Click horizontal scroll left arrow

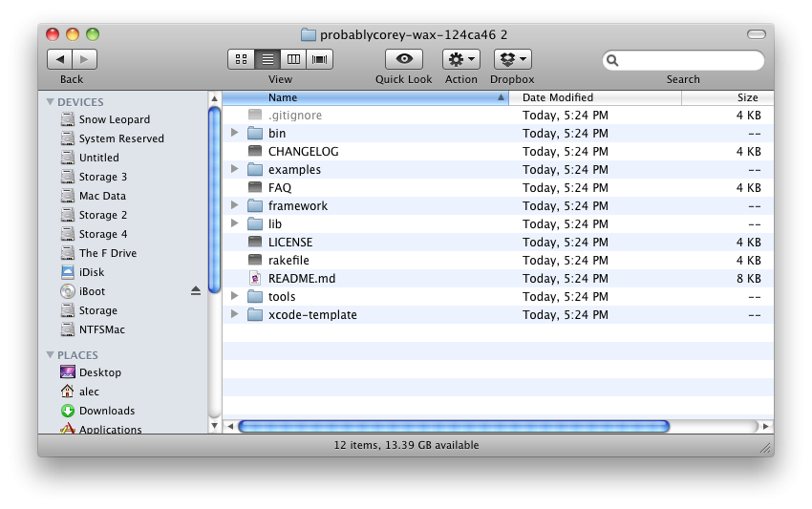click(230, 426)
